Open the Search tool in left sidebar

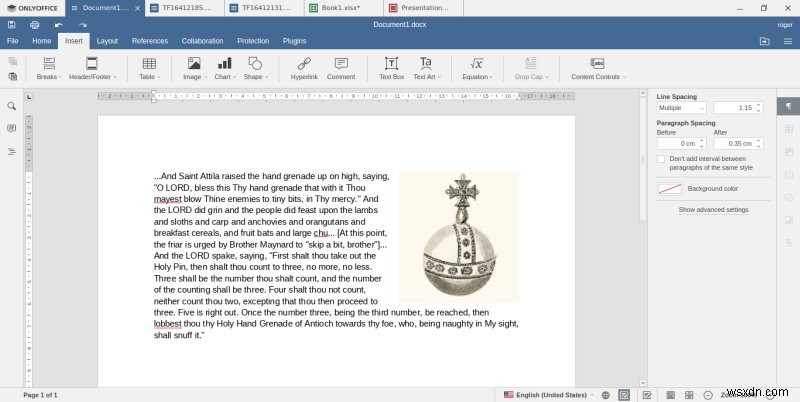pyautogui.click(x=11, y=106)
